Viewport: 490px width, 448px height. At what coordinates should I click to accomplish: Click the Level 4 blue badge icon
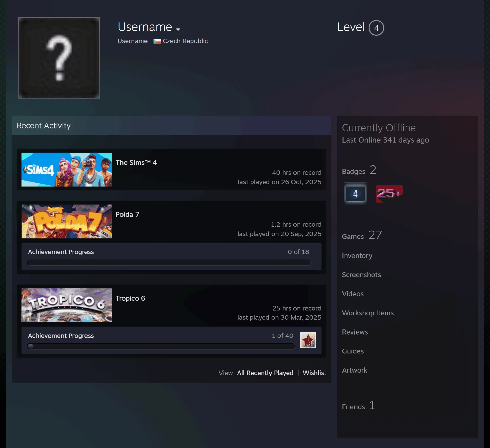click(355, 194)
